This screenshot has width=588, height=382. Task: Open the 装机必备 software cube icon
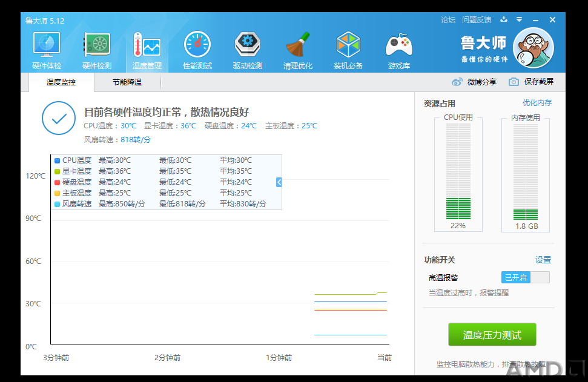click(x=348, y=51)
